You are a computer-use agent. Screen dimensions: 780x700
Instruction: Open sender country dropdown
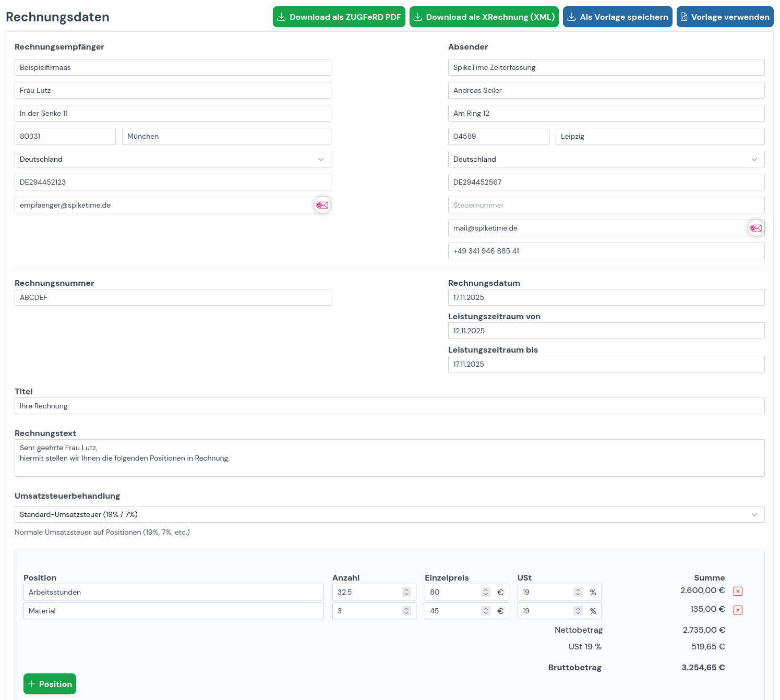606,159
